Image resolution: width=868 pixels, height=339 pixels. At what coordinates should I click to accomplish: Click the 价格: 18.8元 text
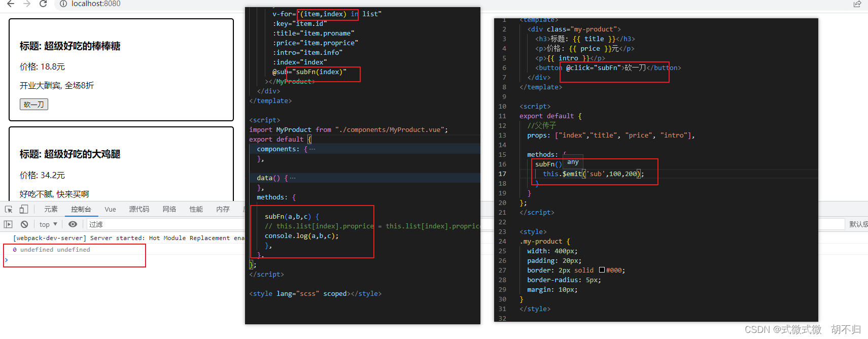pos(42,67)
